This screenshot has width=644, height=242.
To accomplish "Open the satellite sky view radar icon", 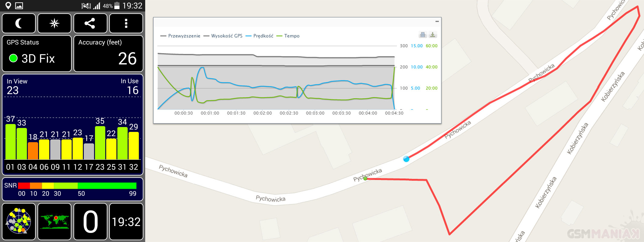I will click(19, 221).
